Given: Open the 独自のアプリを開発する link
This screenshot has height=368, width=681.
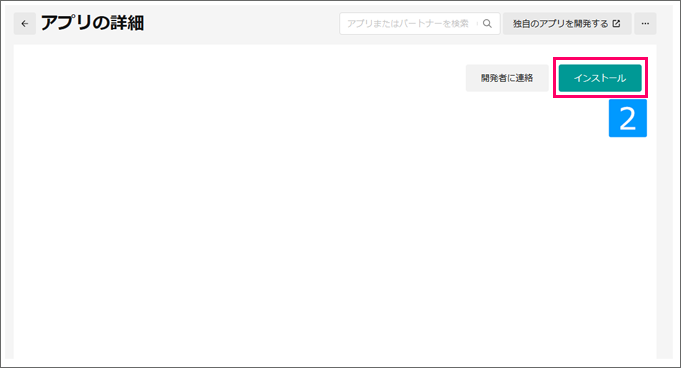Looking at the screenshot, I should coord(567,23).
